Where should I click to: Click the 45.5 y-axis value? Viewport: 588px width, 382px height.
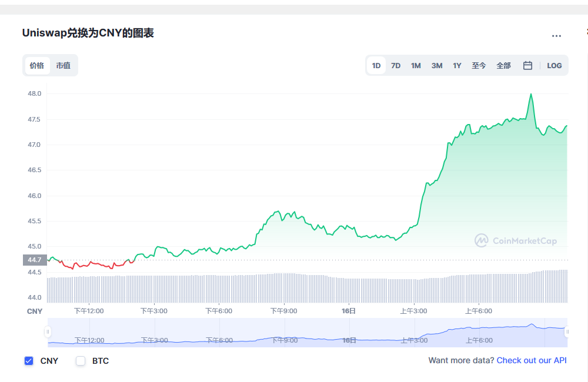click(x=35, y=221)
